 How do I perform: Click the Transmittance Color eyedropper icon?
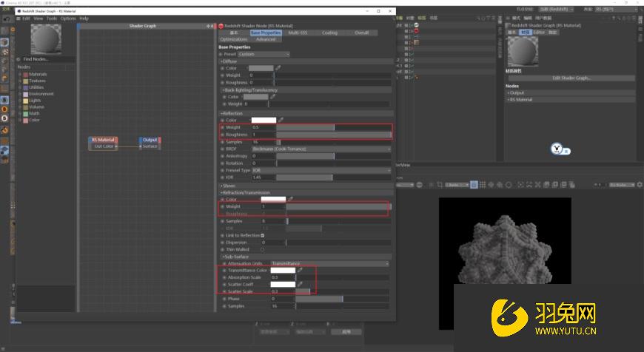[x=300, y=270]
